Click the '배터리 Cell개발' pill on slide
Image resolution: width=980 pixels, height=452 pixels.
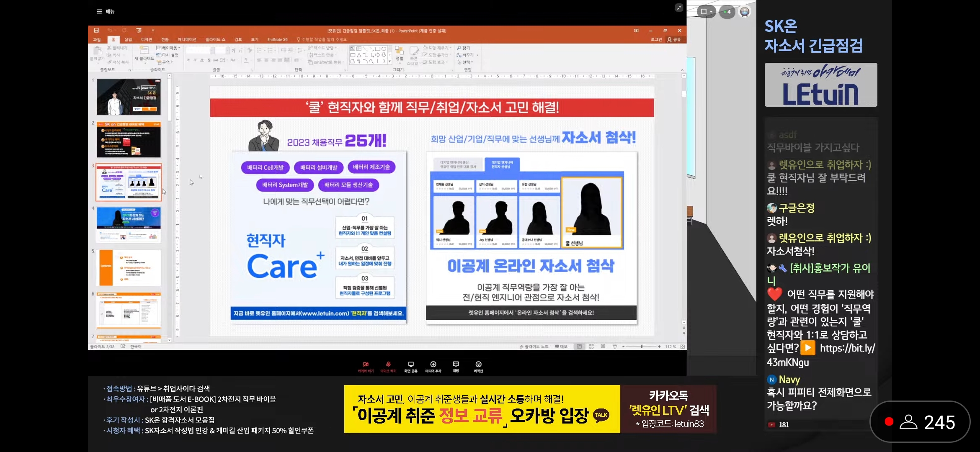click(x=266, y=167)
